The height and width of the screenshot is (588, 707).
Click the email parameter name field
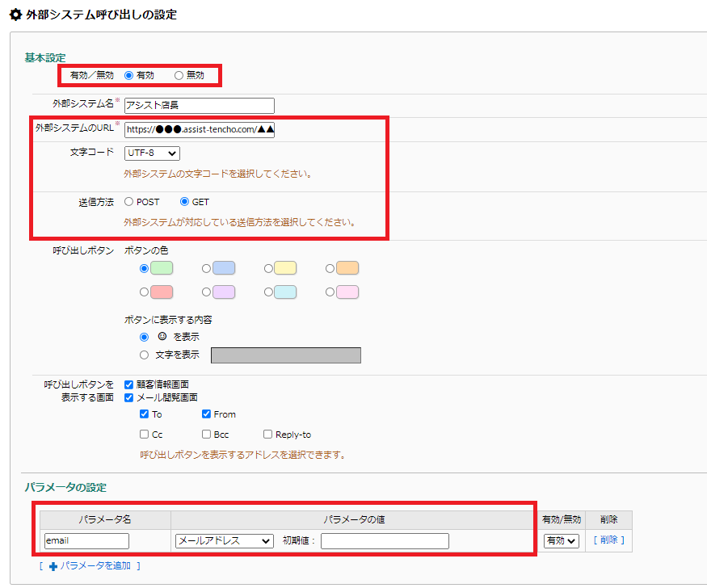(x=86, y=540)
